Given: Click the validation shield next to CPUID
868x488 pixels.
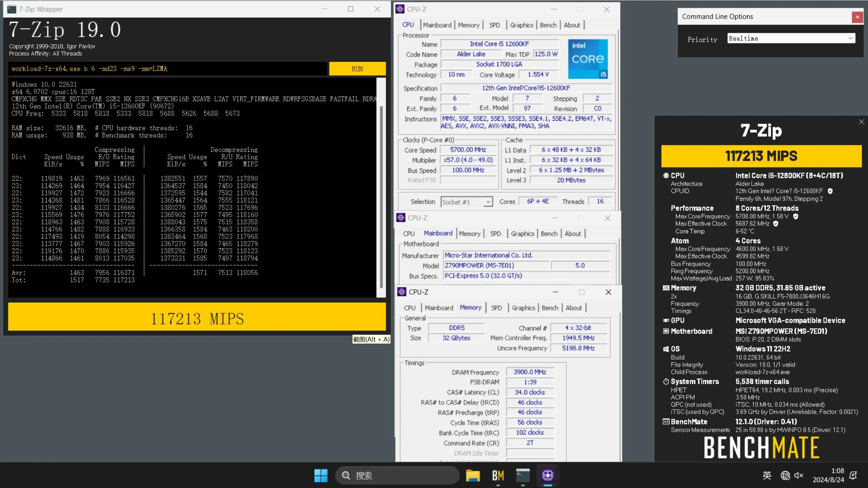Looking at the screenshot, I should [830, 191].
